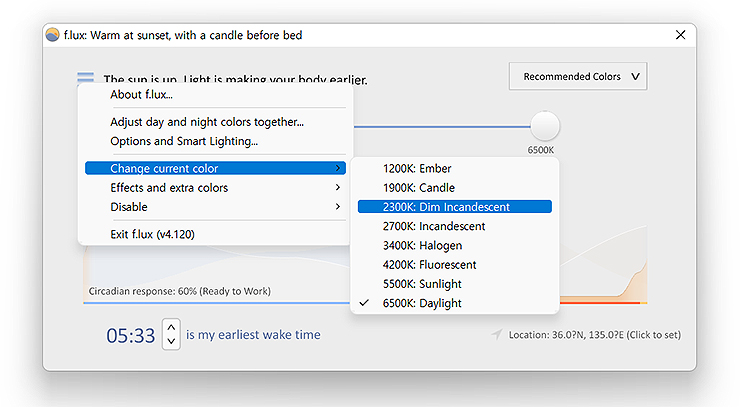Open the Recommended Colors dropdown
The width and height of the screenshot is (740, 407).
pyautogui.click(x=578, y=76)
